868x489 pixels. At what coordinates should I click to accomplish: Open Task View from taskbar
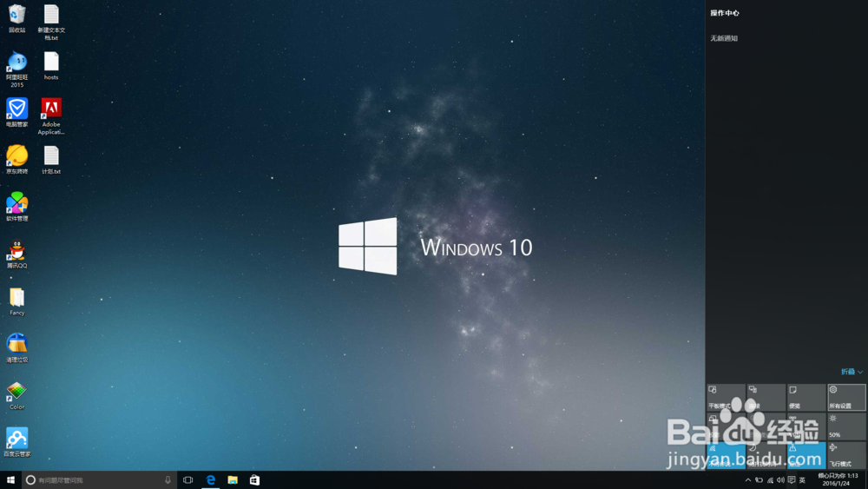(x=188, y=480)
